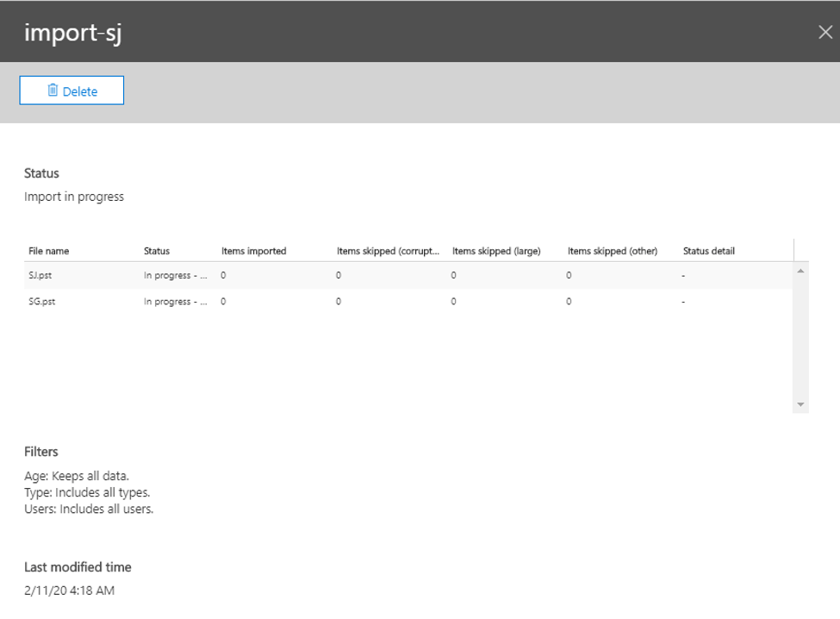Screen dimensions: 840x619
Task: Sort by File name column header
Action: 49,251
